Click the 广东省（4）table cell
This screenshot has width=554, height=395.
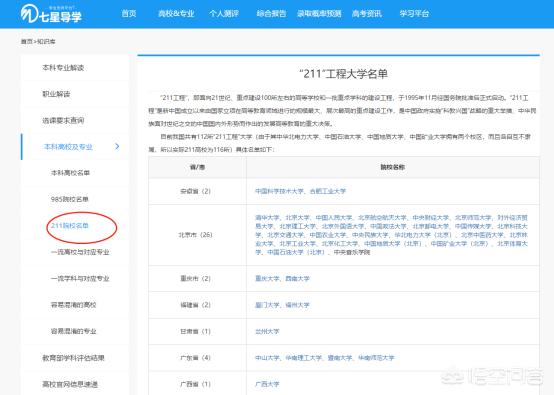(x=197, y=358)
